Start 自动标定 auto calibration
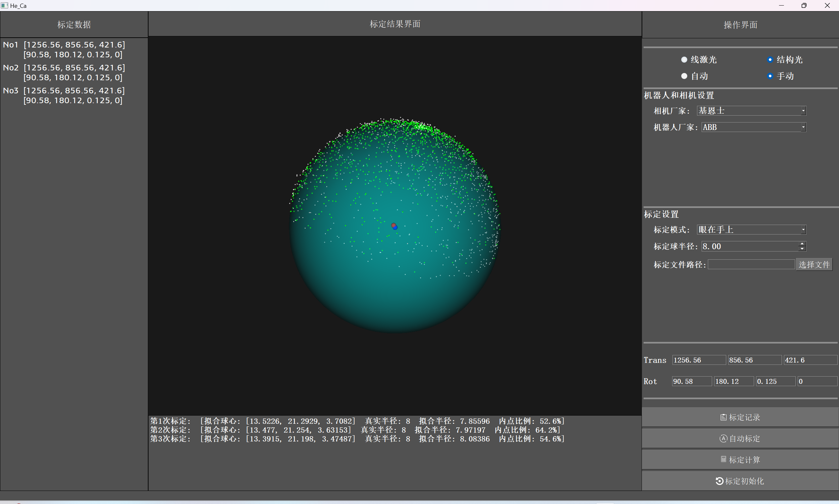 [x=740, y=439]
